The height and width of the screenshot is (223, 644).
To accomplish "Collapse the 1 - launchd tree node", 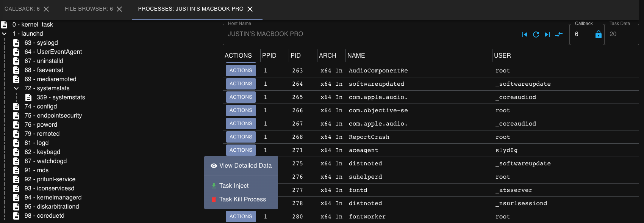I will (x=4, y=34).
